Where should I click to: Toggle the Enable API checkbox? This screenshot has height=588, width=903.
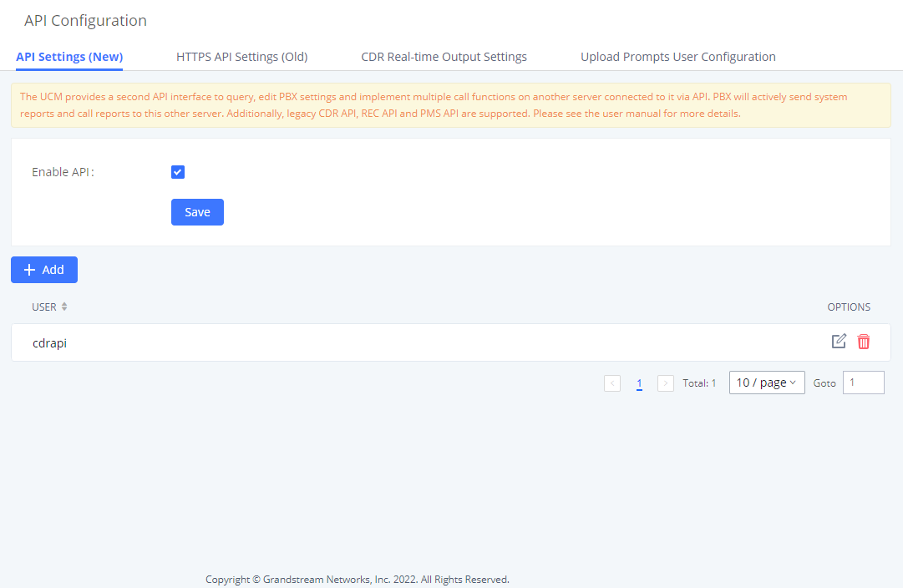tap(178, 172)
